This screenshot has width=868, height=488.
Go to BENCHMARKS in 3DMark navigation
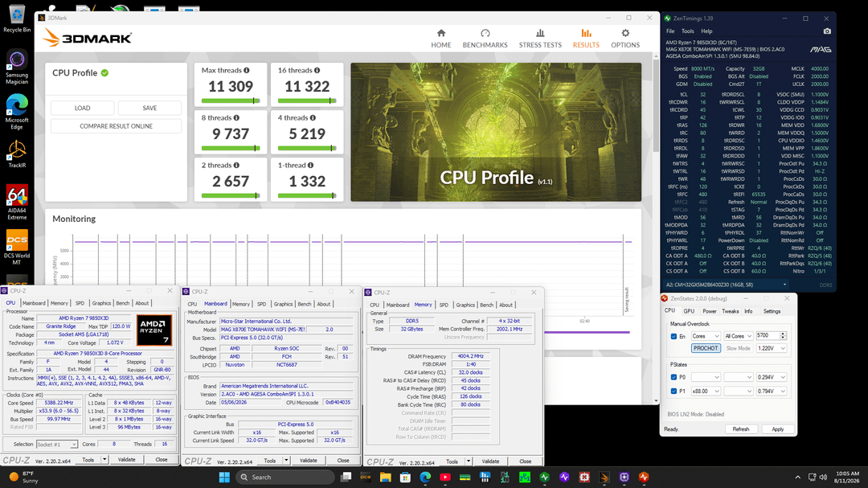click(485, 39)
